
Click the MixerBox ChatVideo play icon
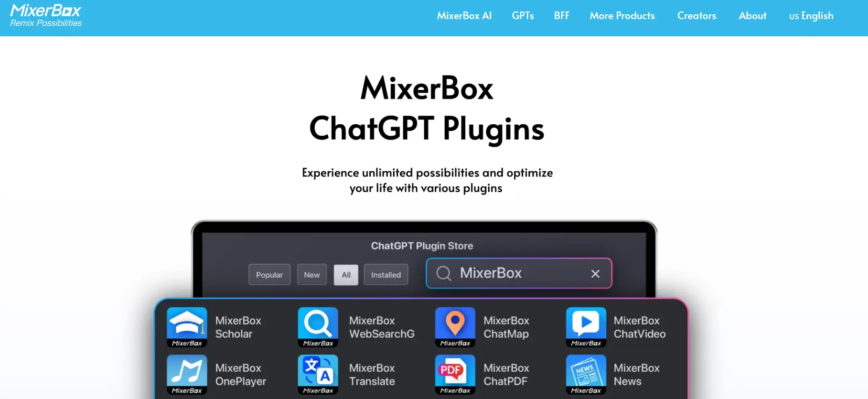coord(586,327)
